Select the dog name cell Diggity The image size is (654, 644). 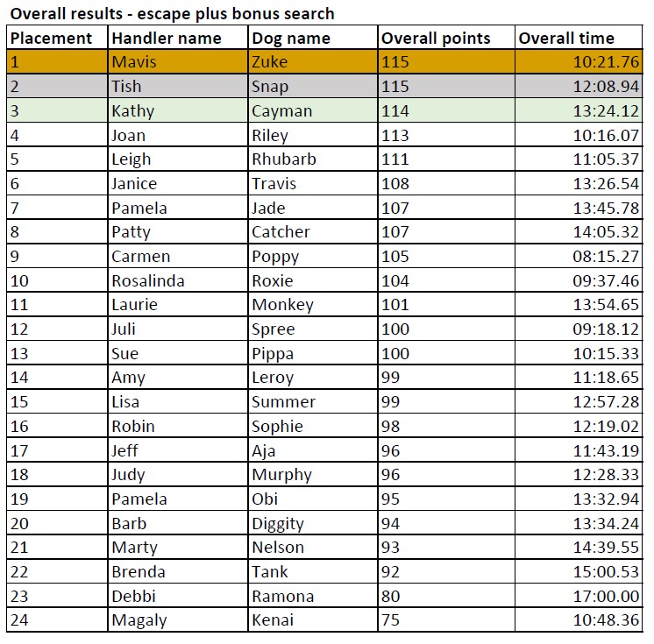pos(313,524)
